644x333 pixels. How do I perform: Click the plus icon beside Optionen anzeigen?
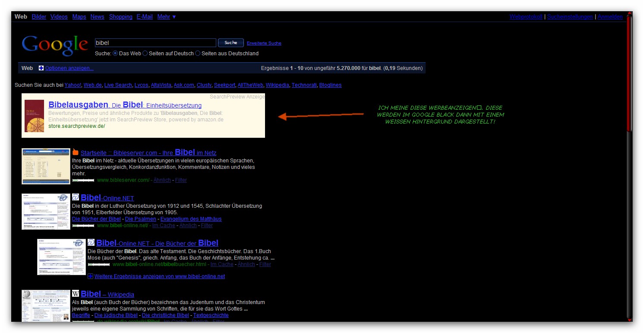coord(41,68)
